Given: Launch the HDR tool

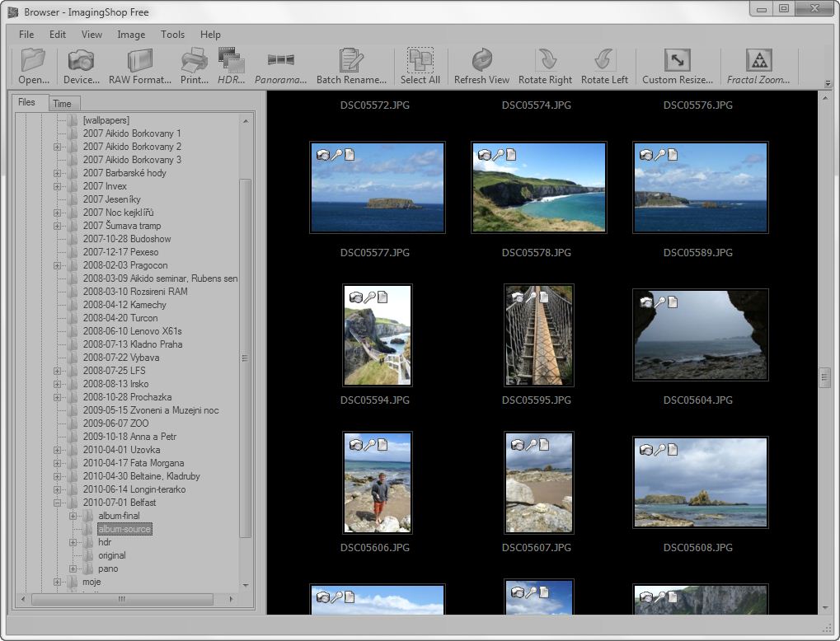Looking at the screenshot, I should coord(232,67).
